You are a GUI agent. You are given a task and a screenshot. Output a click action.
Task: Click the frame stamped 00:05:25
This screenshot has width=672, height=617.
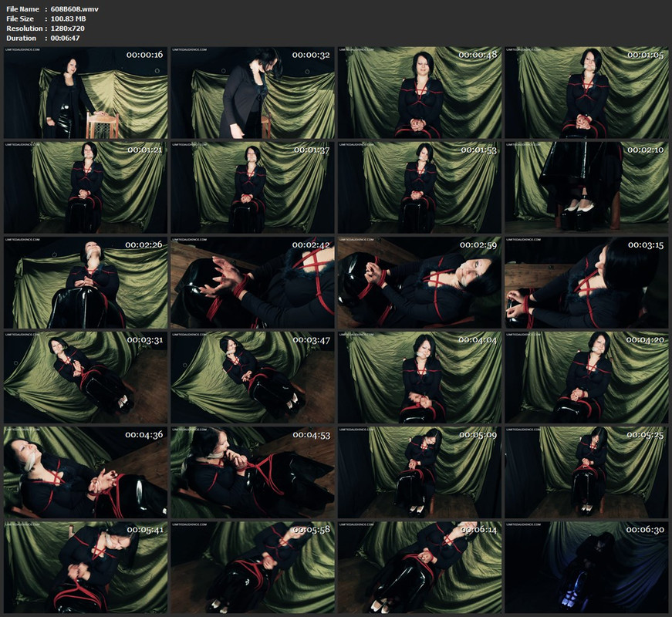click(586, 473)
